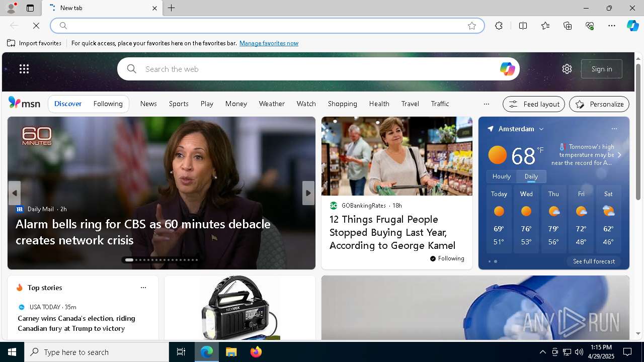Open File Explorer from taskbar
644x362 pixels.
click(231, 352)
